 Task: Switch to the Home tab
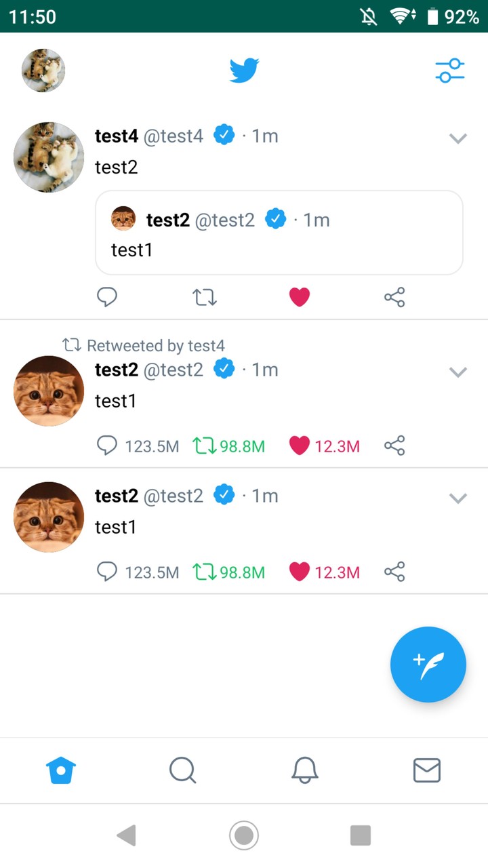tap(60, 770)
